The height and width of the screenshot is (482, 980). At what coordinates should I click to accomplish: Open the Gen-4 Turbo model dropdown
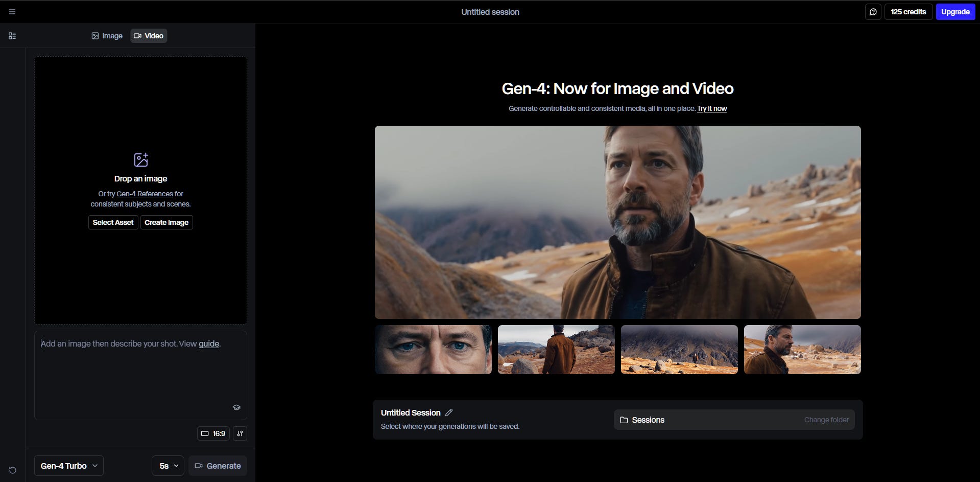pyautogui.click(x=69, y=466)
